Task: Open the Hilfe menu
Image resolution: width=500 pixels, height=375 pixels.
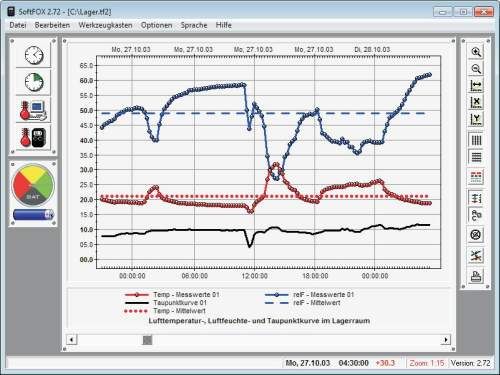Action: click(224, 25)
